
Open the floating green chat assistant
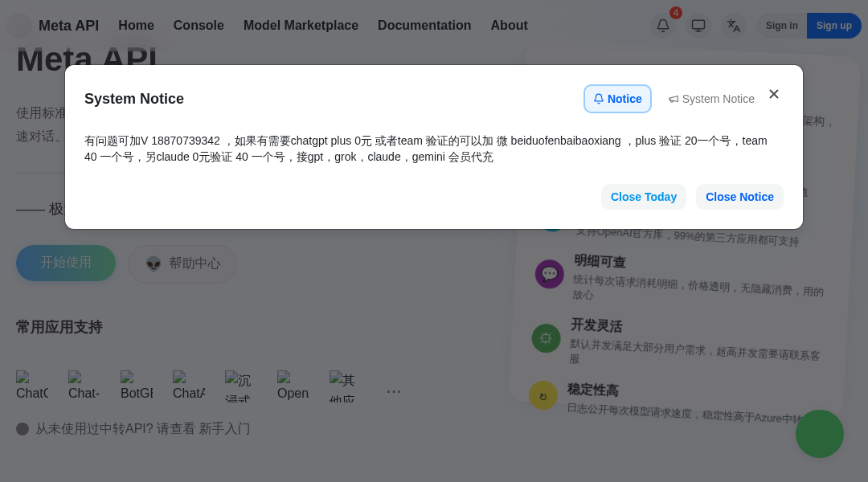[x=820, y=434]
